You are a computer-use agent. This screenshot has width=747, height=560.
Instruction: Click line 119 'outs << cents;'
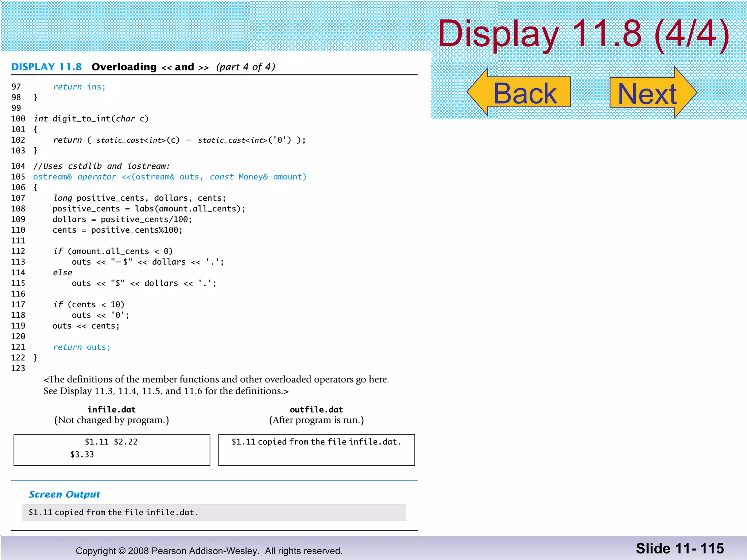pyautogui.click(x=86, y=326)
